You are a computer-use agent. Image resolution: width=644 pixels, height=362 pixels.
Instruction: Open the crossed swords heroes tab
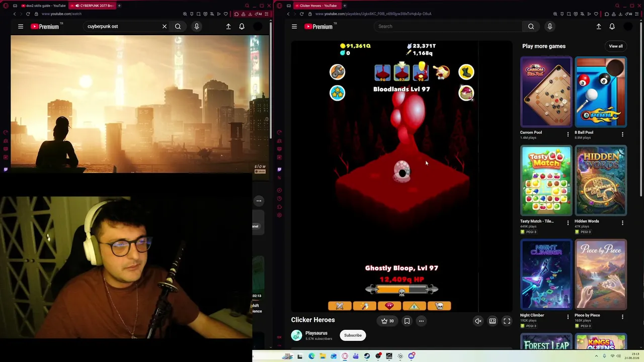(340, 306)
